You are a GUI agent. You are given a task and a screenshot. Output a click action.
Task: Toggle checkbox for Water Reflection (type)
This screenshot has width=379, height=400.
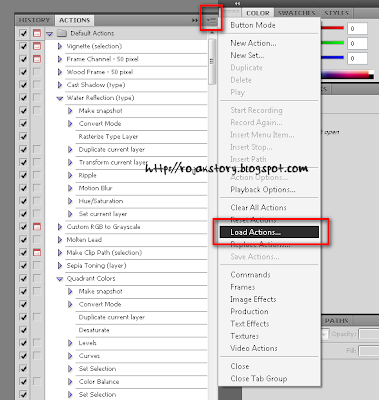(x=23, y=98)
